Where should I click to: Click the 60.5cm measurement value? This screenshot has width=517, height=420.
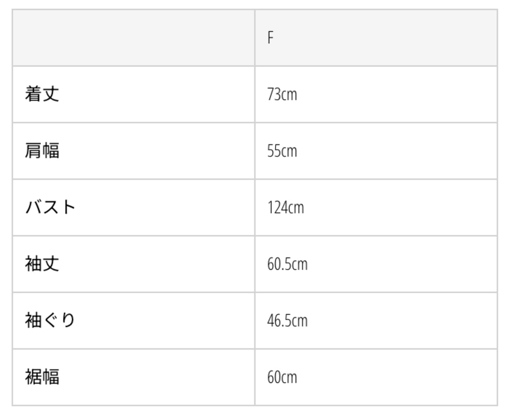click(287, 264)
